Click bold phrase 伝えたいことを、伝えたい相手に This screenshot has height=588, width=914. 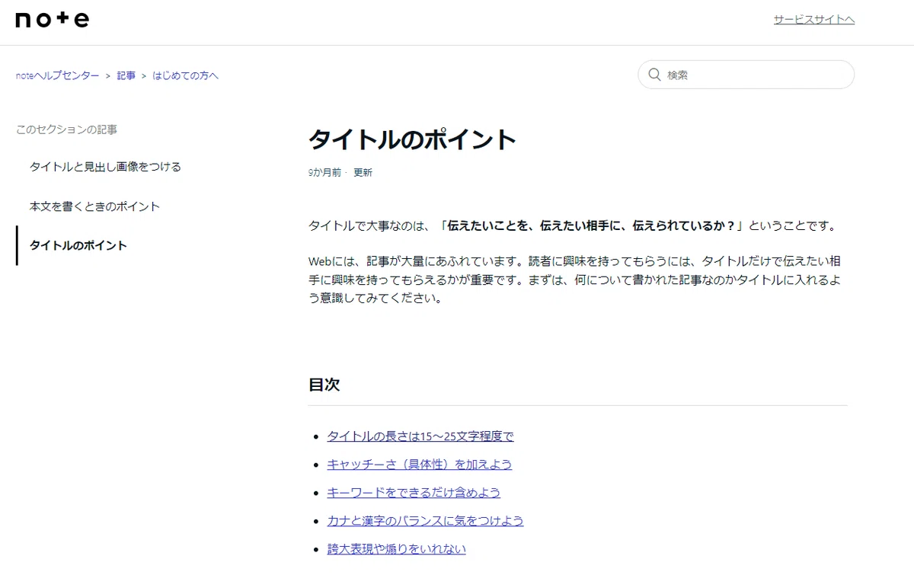point(533,225)
